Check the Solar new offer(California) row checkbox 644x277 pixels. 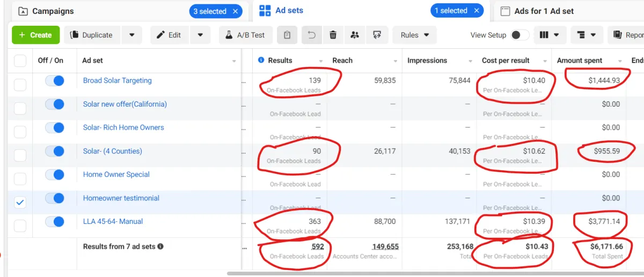point(20,108)
